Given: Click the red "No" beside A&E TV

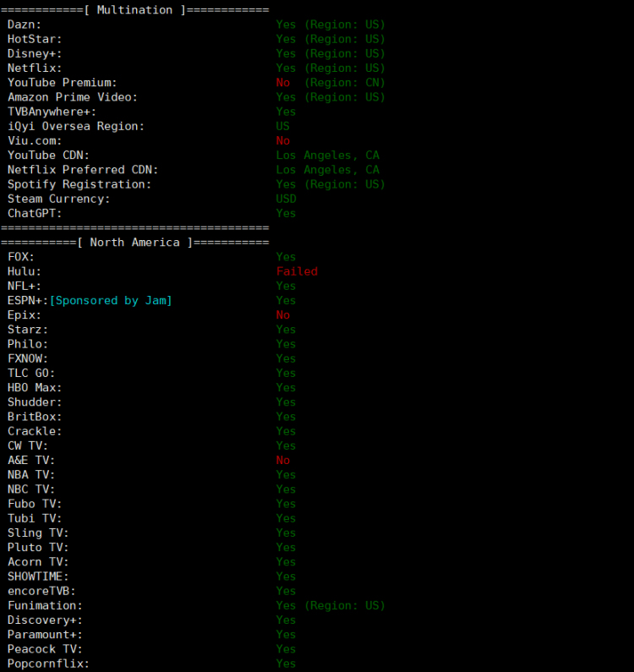Looking at the screenshot, I should (282, 461).
